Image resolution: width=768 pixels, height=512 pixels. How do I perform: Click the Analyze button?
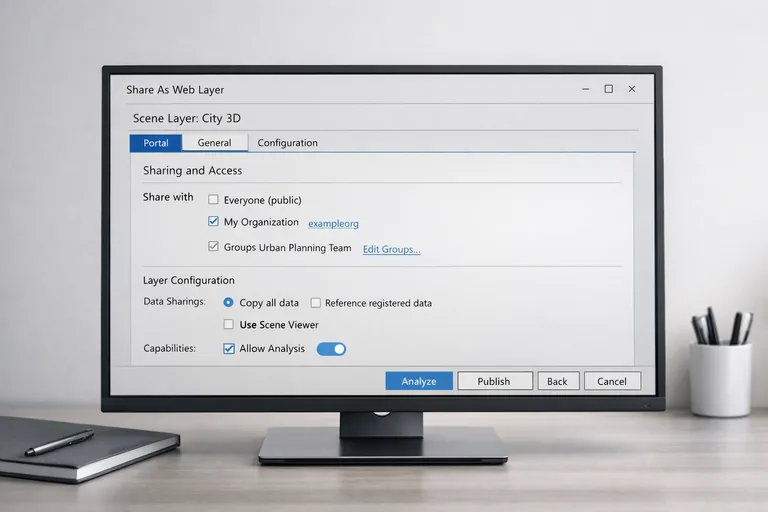pos(419,381)
